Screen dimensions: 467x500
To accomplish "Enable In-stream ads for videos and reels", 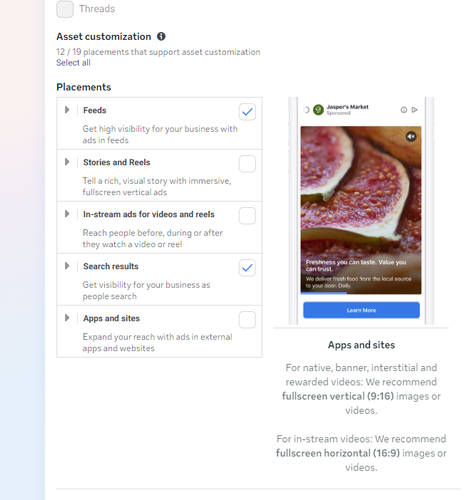I will pyautogui.click(x=247, y=216).
